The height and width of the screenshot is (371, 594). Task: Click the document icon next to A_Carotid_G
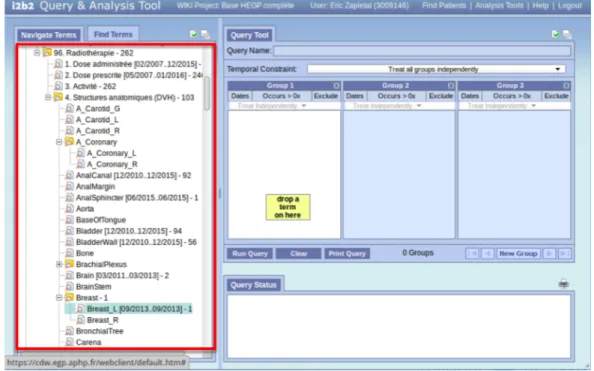(x=69, y=108)
